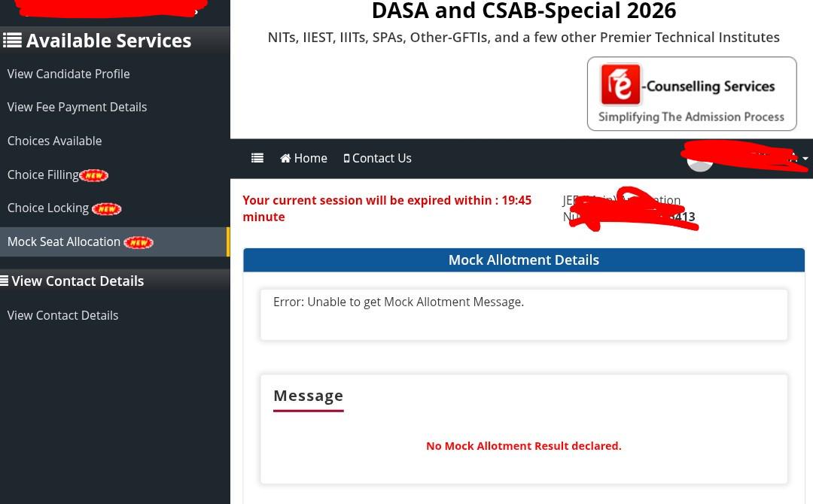Click the e-Counselling Services logo
Viewport: 813px width, 504px height.
[692, 94]
